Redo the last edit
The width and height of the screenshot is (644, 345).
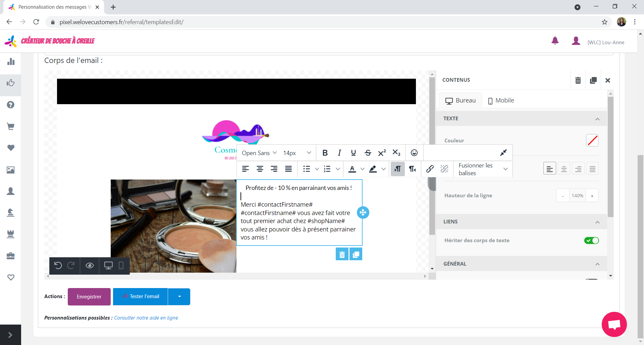click(71, 266)
